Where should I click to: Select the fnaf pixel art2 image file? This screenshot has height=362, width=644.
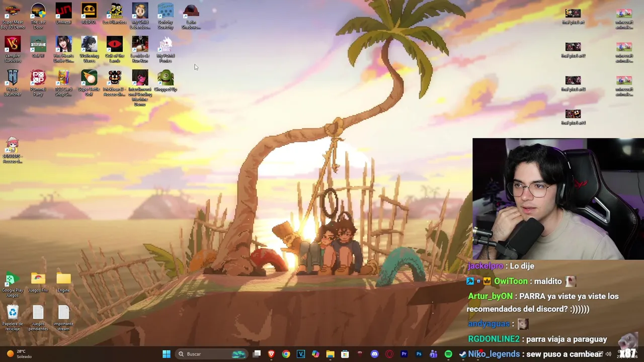[573, 50]
